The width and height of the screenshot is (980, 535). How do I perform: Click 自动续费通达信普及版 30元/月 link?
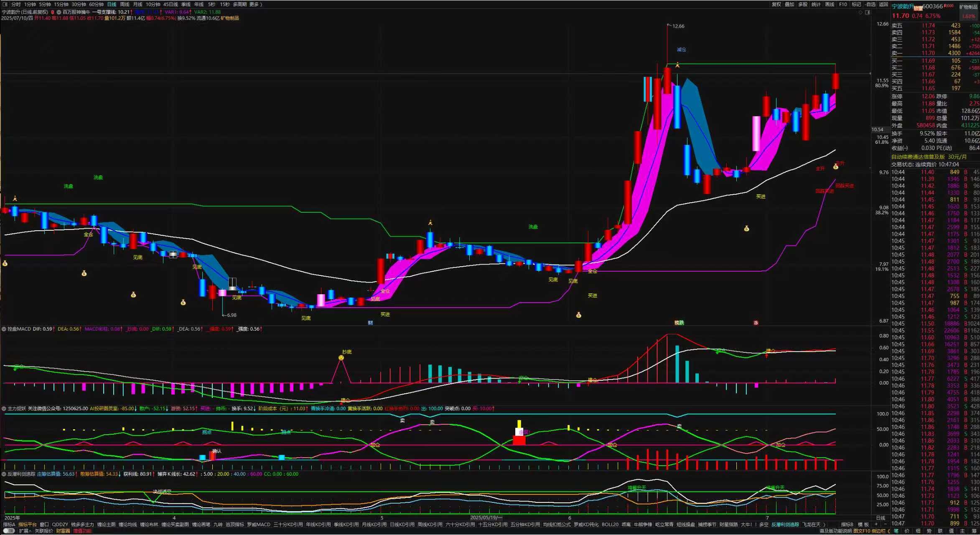pyautogui.click(x=929, y=157)
